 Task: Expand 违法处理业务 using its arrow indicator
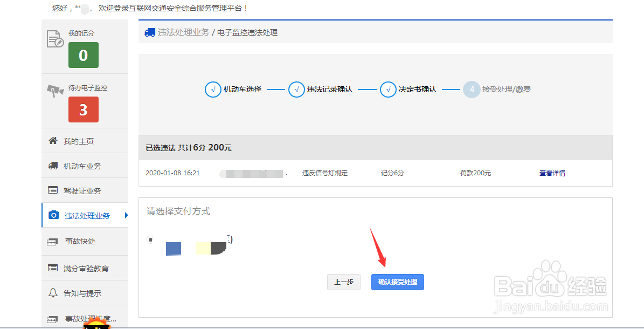[x=126, y=215]
